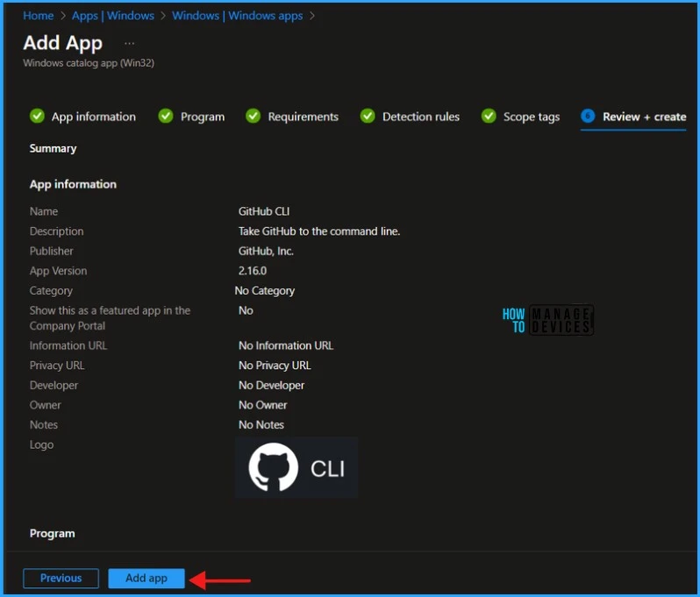Click the breadcrumb chevron after Apps | Windows

(x=163, y=16)
